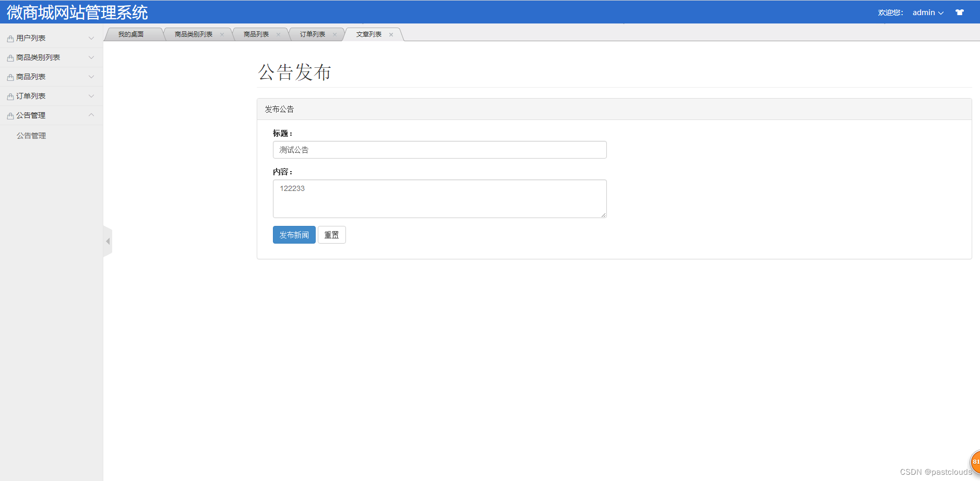Click the bag icon beside 公告管理

pos(9,115)
